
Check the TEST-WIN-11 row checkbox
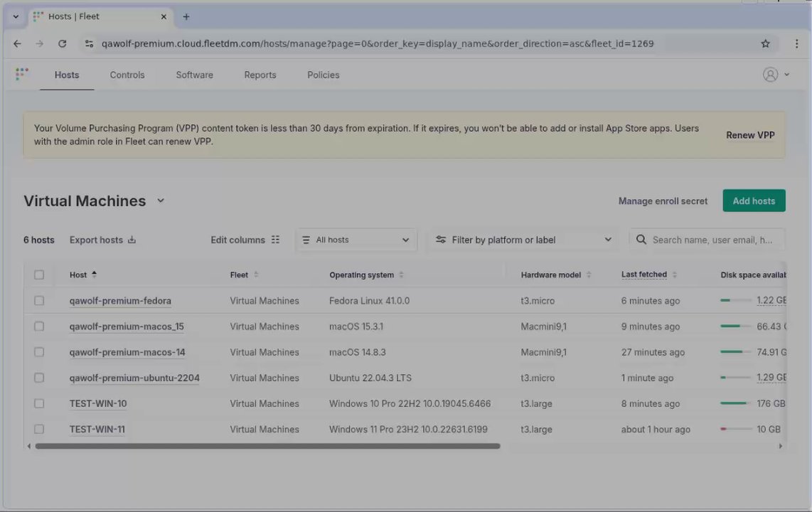tap(39, 430)
